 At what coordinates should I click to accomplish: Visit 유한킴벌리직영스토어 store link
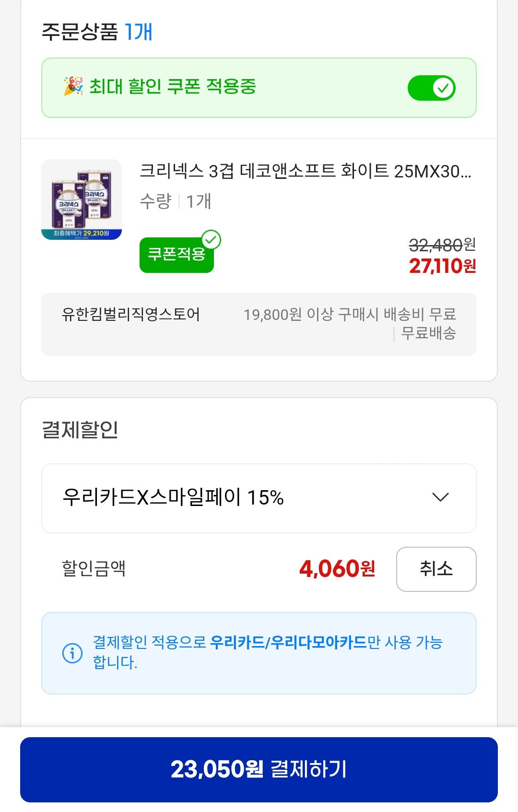(x=130, y=315)
